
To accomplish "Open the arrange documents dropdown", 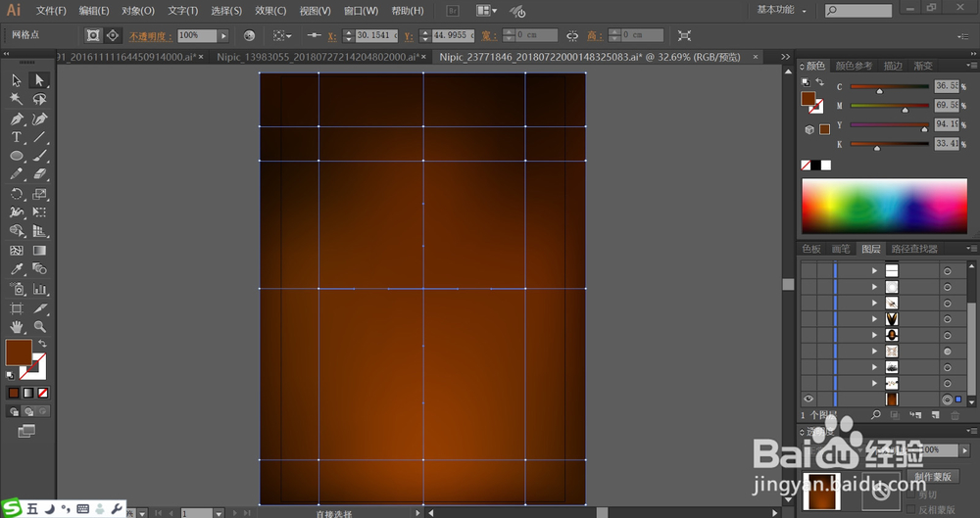I will (x=486, y=11).
